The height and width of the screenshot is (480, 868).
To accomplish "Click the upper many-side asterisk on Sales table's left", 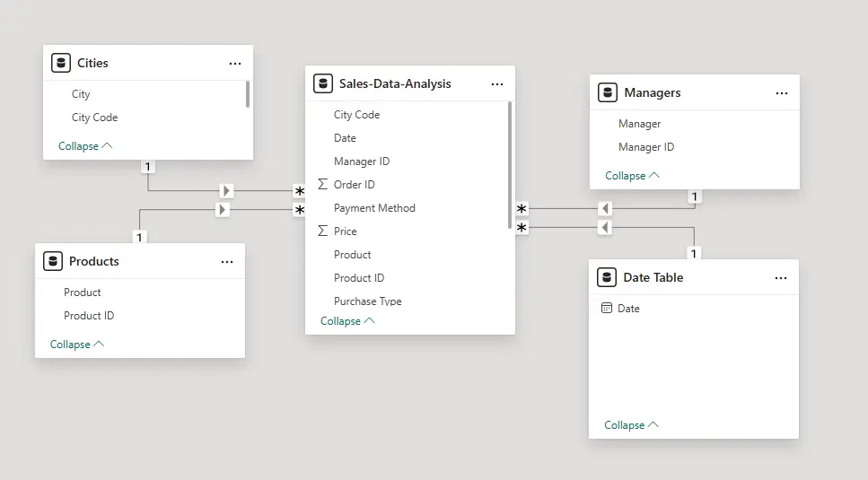I will point(299,191).
